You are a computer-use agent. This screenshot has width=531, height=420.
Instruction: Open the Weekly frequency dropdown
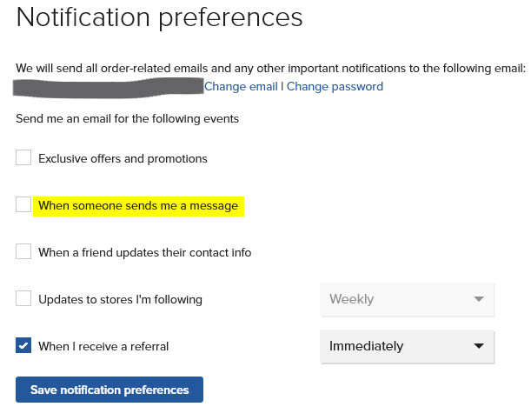407,300
